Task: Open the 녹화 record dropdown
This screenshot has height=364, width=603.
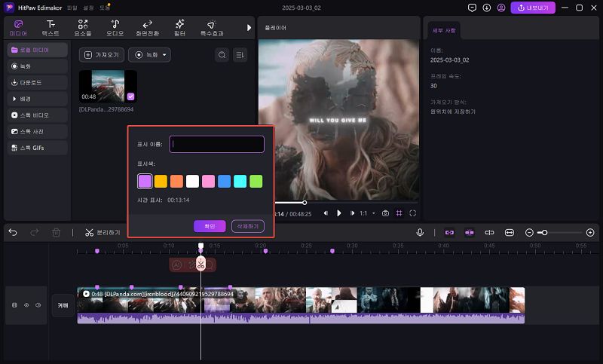Action: tap(149, 55)
